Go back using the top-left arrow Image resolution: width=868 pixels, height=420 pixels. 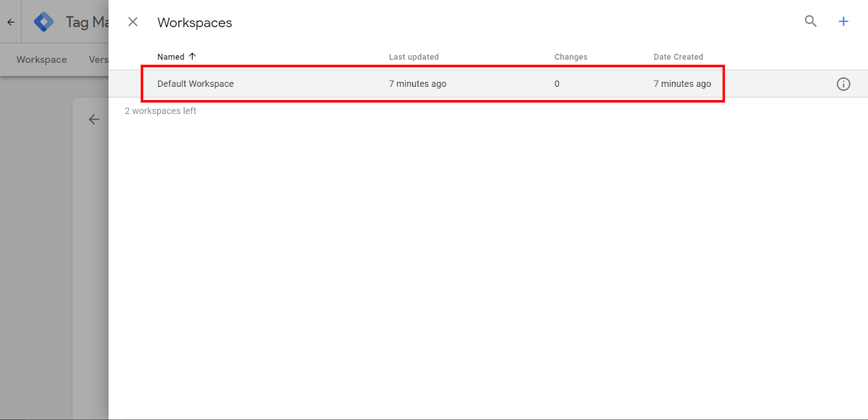pyautogui.click(x=11, y=22)
